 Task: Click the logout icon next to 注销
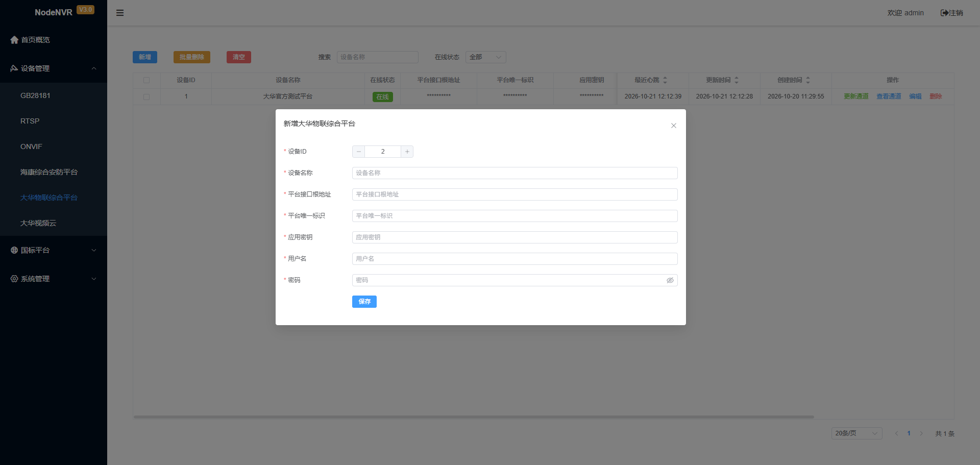[x=944, y=13]
